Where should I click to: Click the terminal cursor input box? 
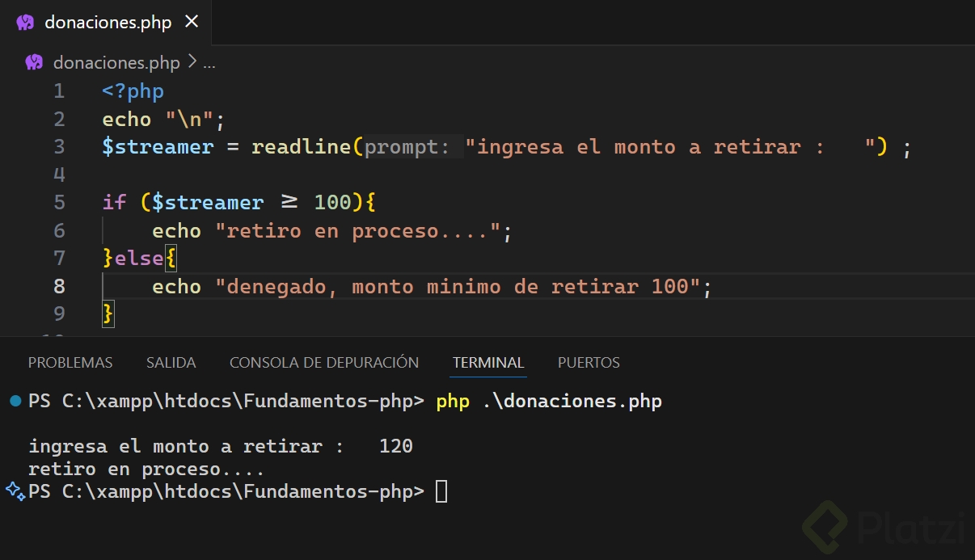pos(441,491)
